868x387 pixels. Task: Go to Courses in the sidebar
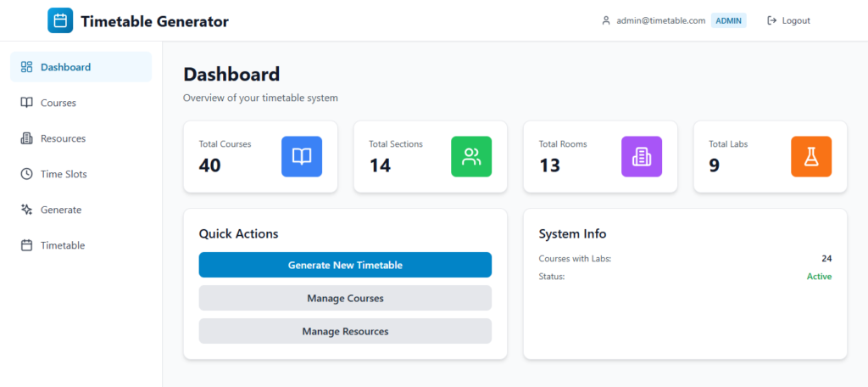click(58, 103)
